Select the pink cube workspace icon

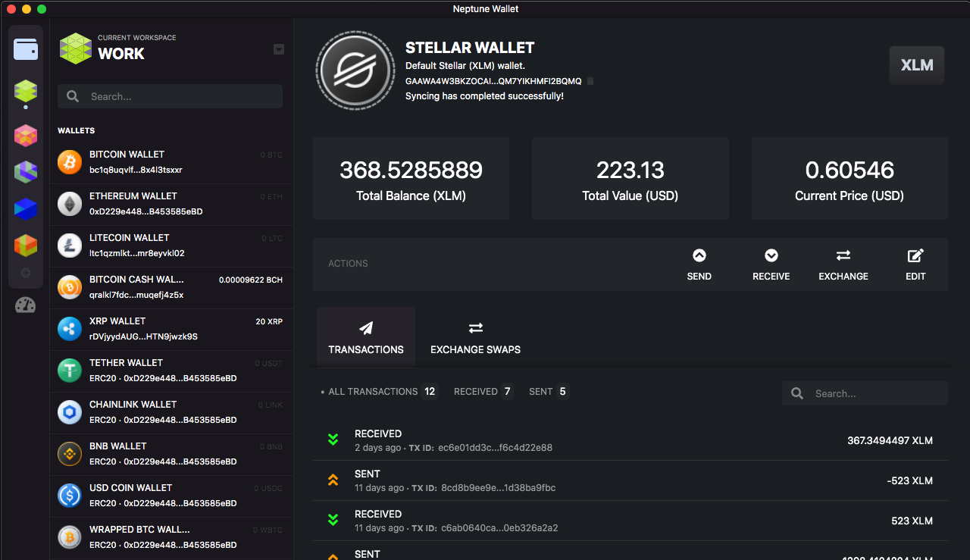click(26, 136)
